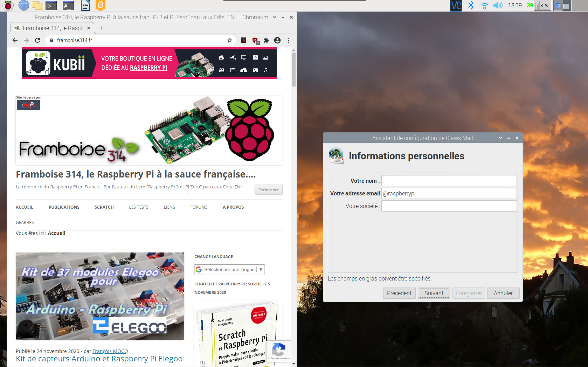Click Annuler in Claws Mail assistant
The width and height of the screenshot is (588, 367).
[503, 293]
